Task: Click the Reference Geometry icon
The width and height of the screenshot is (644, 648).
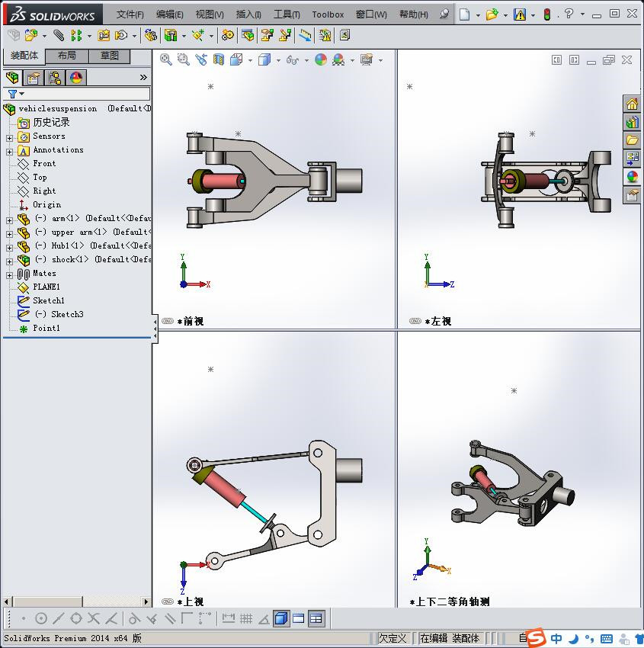Action: point(198,36)
